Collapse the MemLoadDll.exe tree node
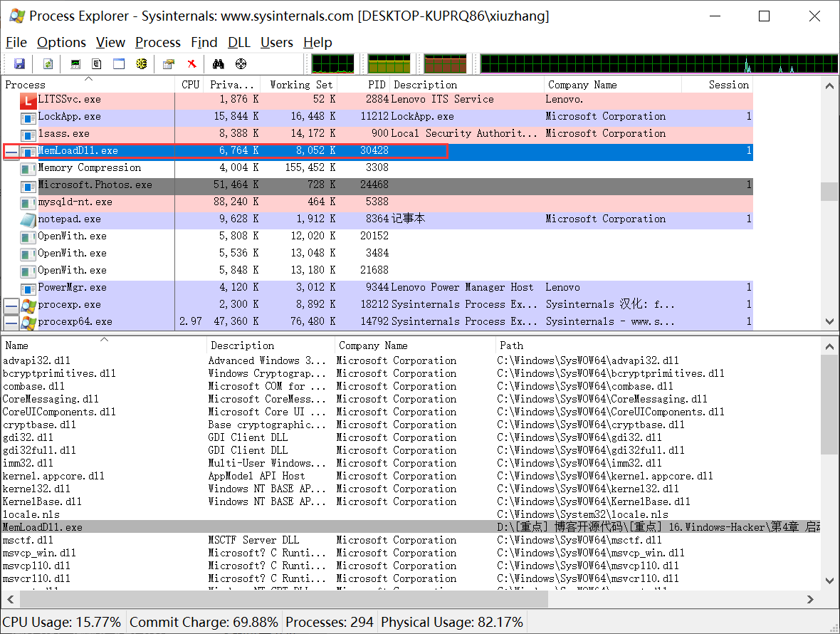This screenshot has height=634, width=840. (11, 152)
